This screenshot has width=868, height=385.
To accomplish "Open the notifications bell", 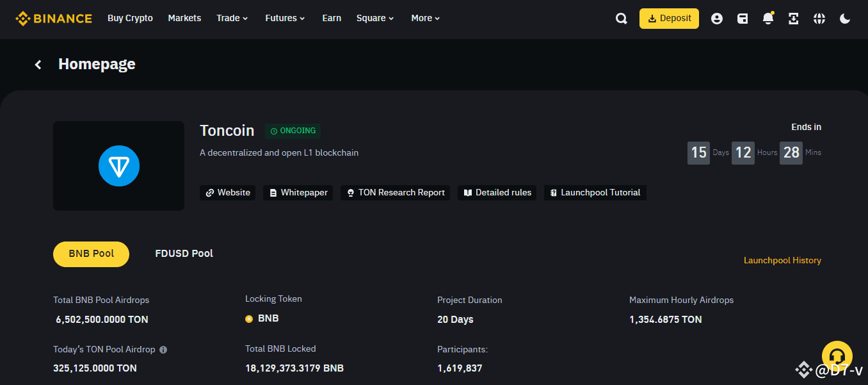I will point(768,19).
